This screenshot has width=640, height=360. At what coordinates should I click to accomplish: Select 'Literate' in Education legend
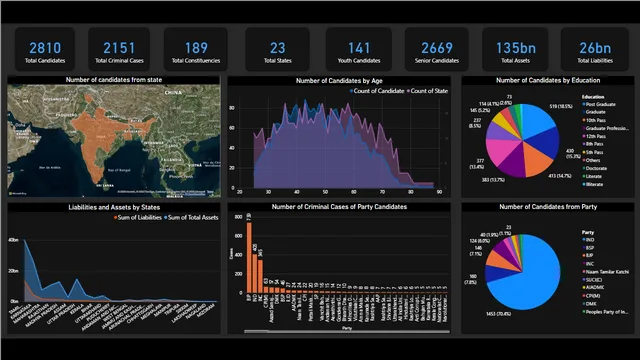coord(592,176)
